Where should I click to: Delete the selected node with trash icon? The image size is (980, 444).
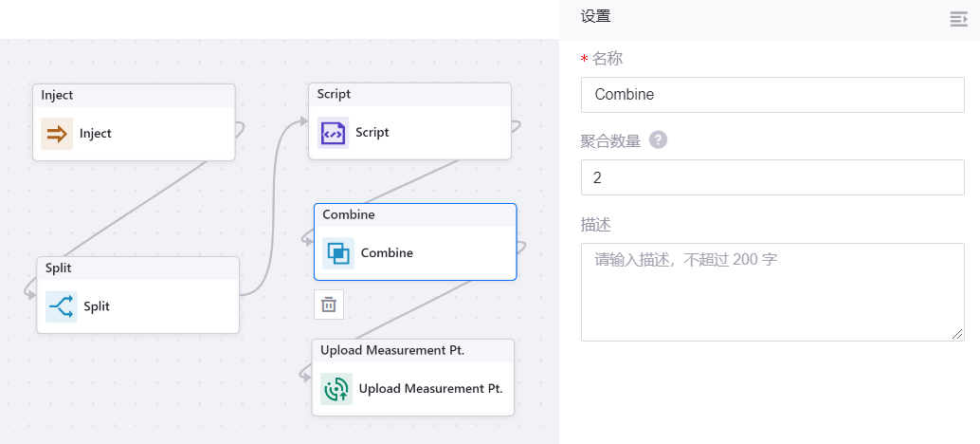click(329, 305)
